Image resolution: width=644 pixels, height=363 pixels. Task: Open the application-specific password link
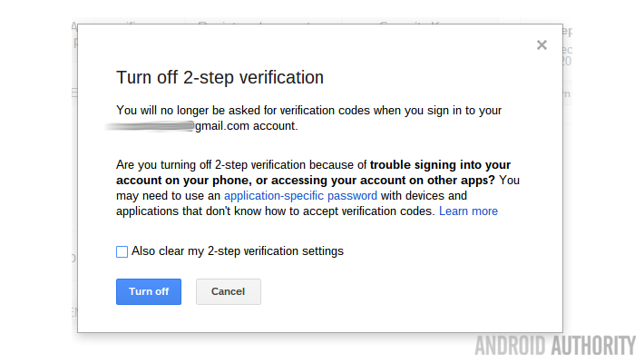click(300, 195)
